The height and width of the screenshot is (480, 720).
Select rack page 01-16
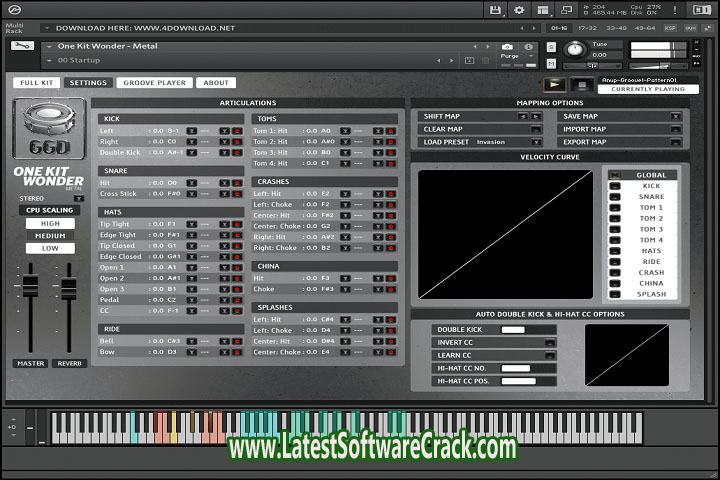(x=559, y=28)
